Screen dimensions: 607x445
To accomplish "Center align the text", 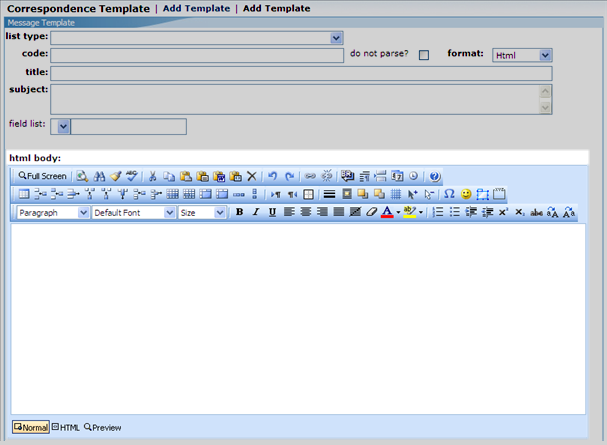I will (x=306, y=212).
